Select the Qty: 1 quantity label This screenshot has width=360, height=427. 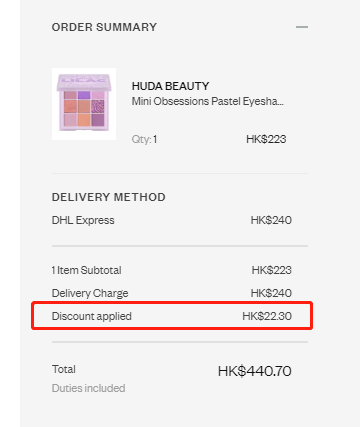(144, 139)
